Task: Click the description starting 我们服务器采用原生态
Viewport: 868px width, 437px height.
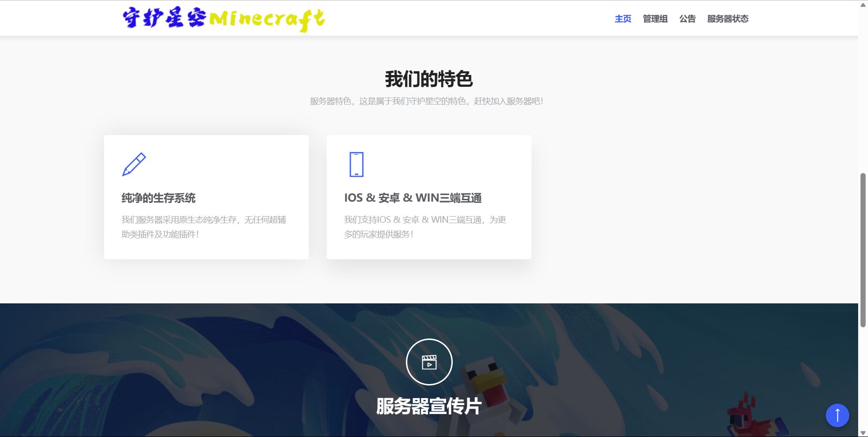Action: 204,227
